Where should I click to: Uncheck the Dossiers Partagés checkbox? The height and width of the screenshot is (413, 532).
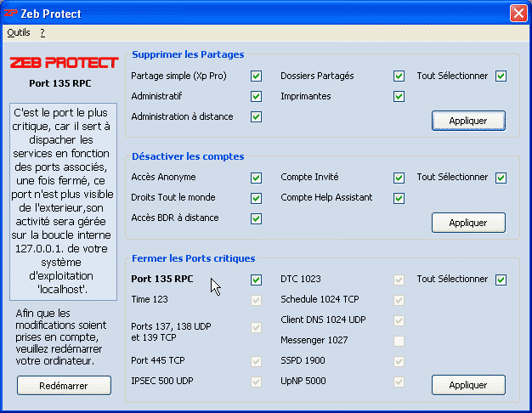click(x=399, y=76)
